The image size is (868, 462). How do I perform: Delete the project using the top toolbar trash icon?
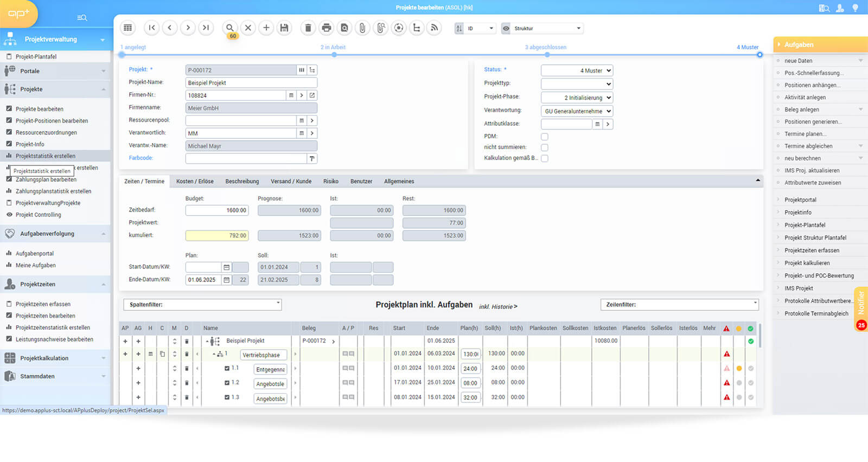point(308,28)
